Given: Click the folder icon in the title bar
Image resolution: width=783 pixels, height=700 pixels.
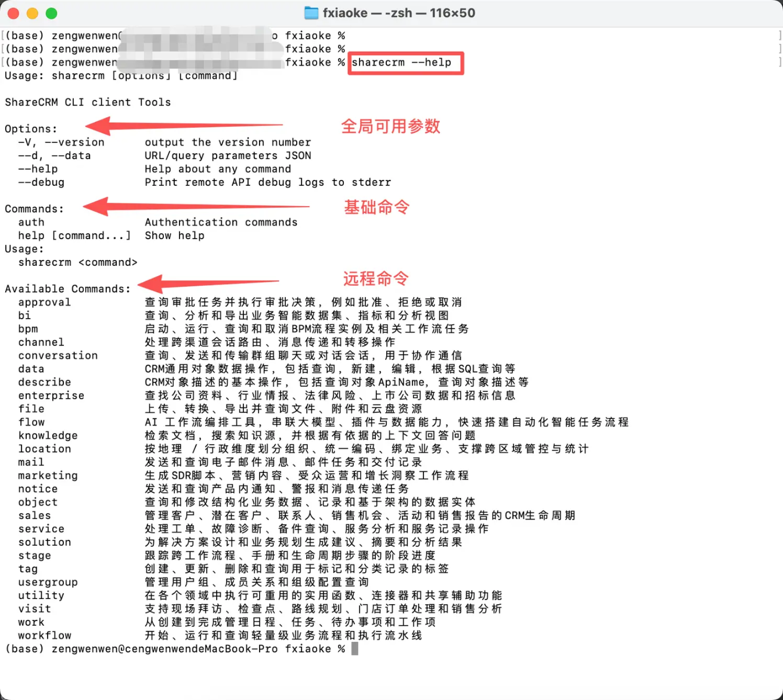Looking at the screenshot, I should 311,13.
